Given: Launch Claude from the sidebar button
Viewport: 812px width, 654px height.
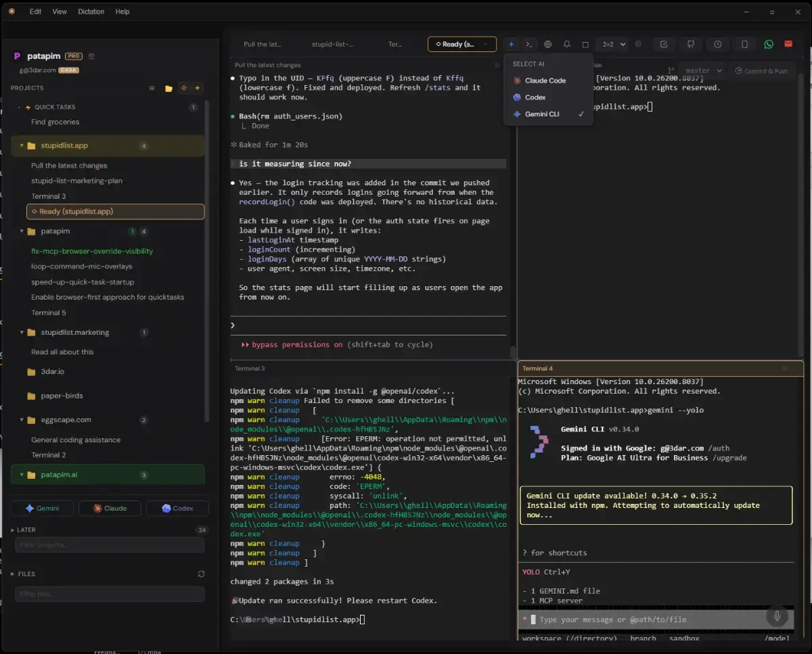Looking at the screenshot, I should click(x=110, y=509).
